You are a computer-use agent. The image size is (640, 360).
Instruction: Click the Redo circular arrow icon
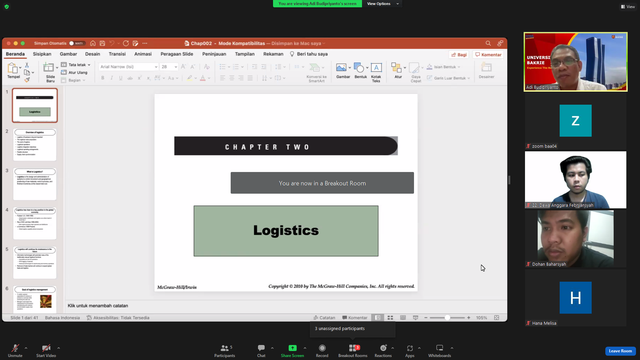tap(126, 43)
